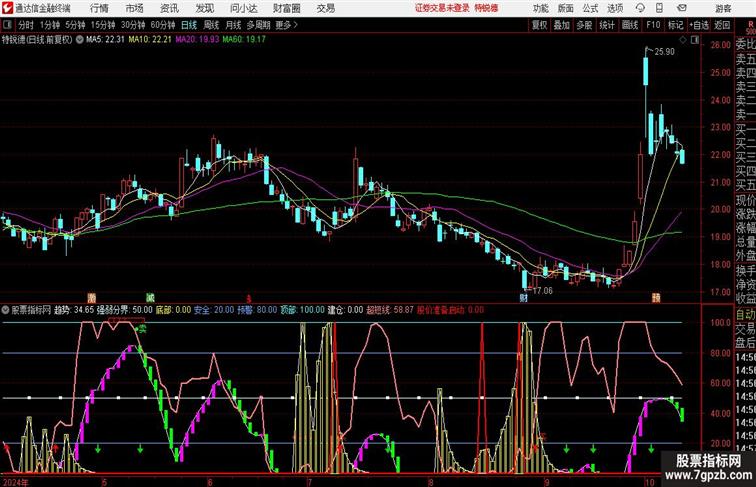
Task: Open the 版面 layout menu
Action: click(x=566, y=8)
